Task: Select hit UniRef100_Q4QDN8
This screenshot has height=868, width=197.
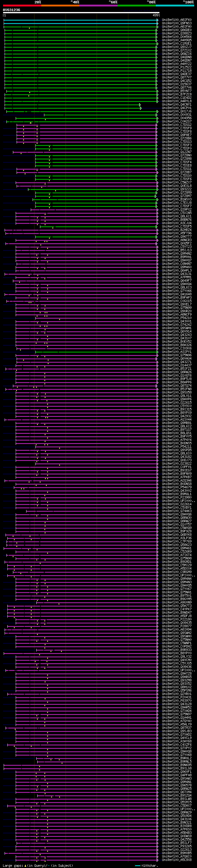Action: pos(176,57)
